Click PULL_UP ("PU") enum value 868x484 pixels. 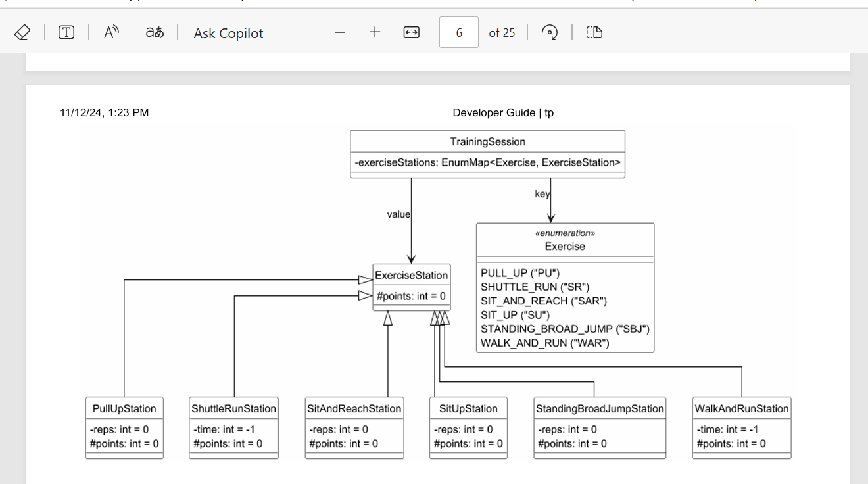(520, 273)
